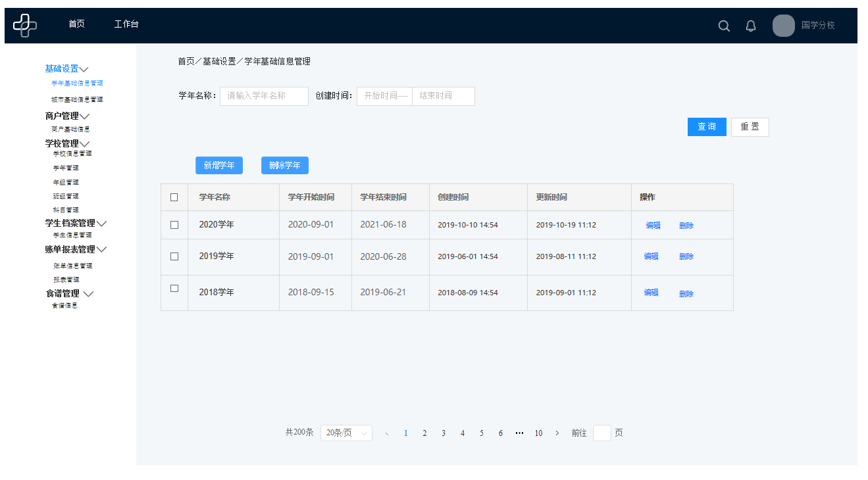
Task: Click the 2021-06-18 end-date cell
Action: click(383, 224)
